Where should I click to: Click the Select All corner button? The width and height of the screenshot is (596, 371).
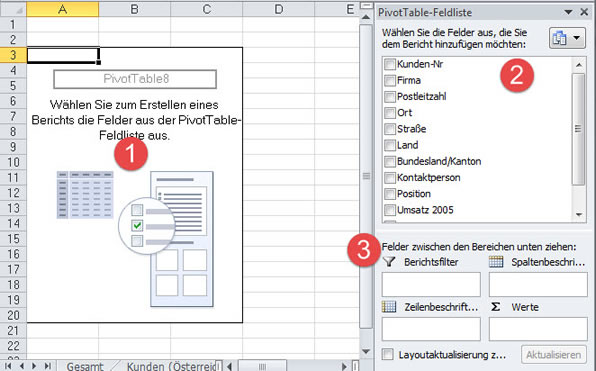point(13,9)
